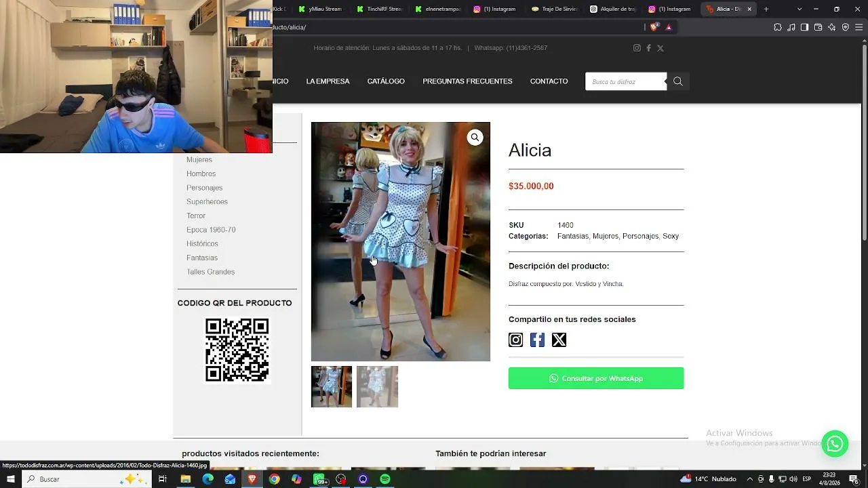Click the product QR code image
The width and height of the screenshot is (868, 488).
(237, 350)
